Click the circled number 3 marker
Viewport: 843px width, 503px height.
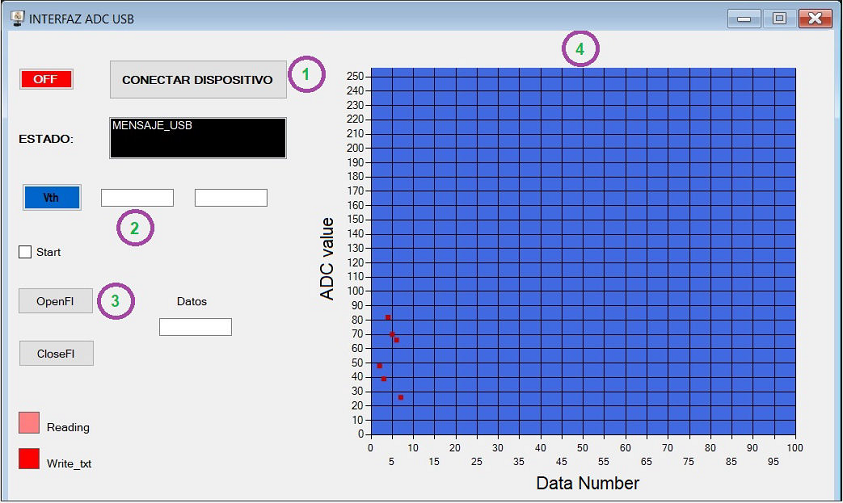click(x=116, y=300)
